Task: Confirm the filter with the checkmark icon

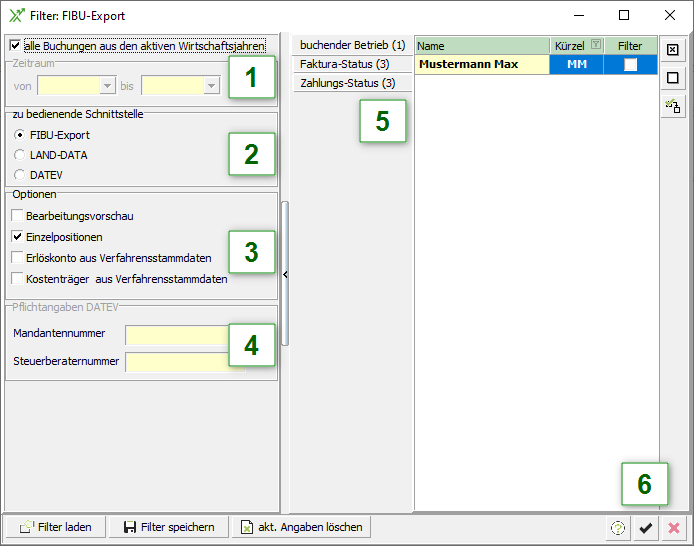Action: [646, 528]
